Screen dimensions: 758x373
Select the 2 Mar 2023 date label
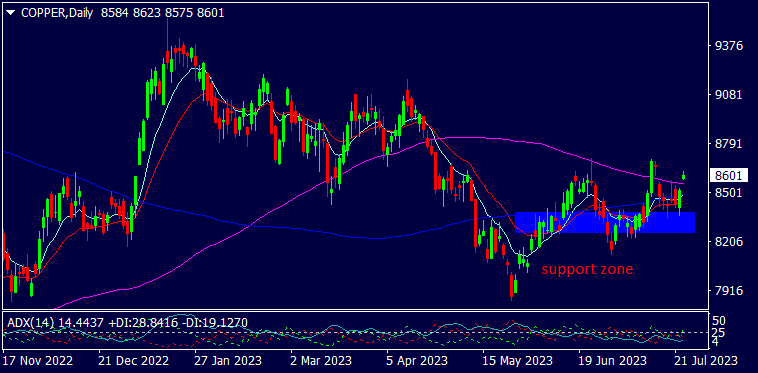tap(321, 360)
